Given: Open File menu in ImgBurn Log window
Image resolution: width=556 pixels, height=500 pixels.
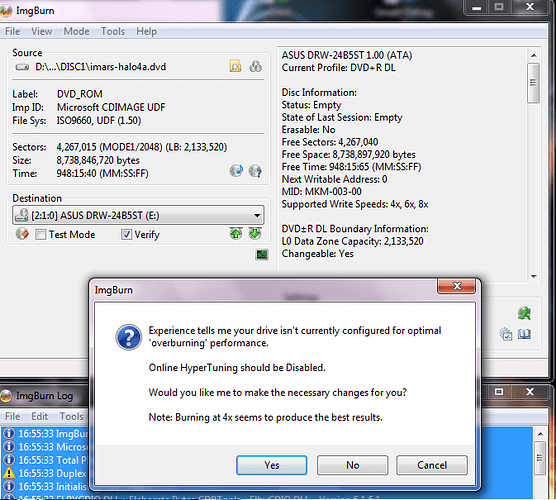Looking at the screenshot, I should click(12, 416).
